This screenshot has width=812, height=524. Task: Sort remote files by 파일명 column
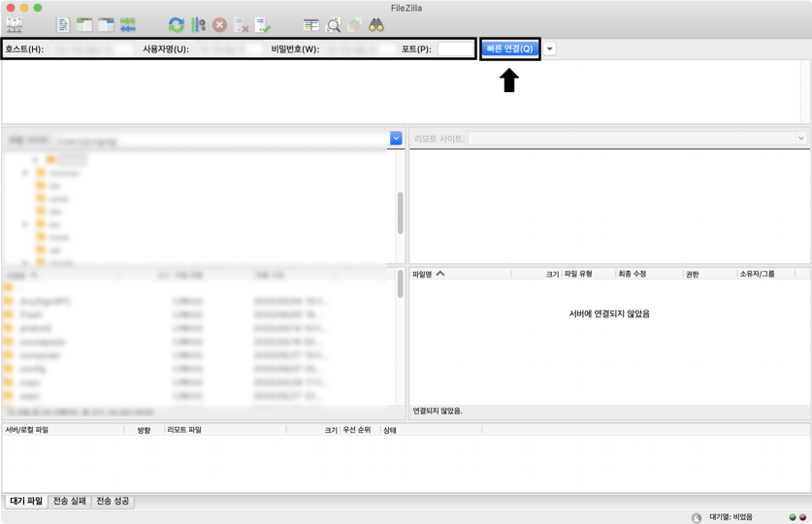point(460,274)
